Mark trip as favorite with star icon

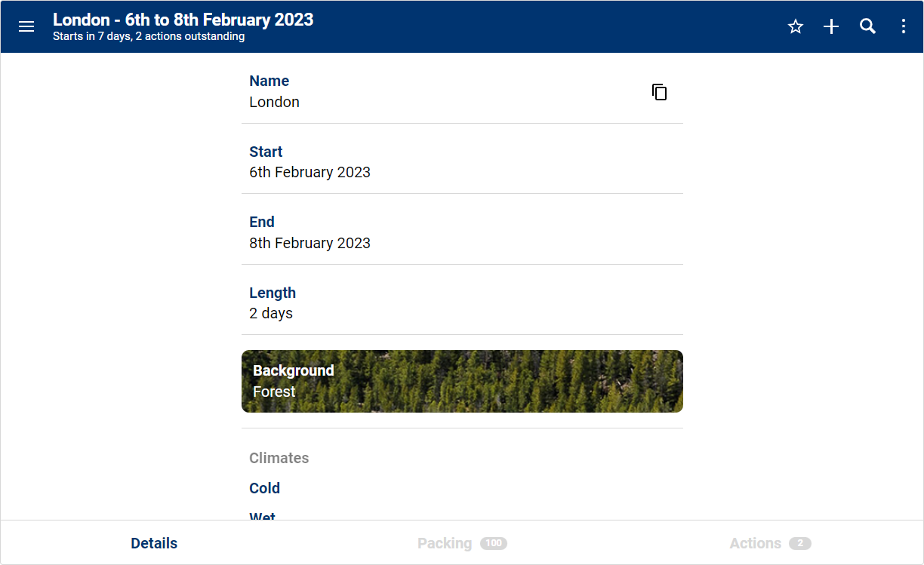(795, 27)
